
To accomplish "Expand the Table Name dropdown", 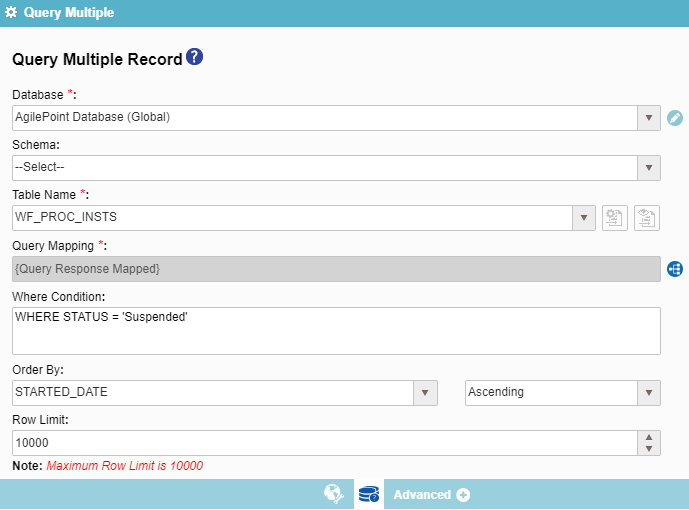I will click(x=585, y=218).
